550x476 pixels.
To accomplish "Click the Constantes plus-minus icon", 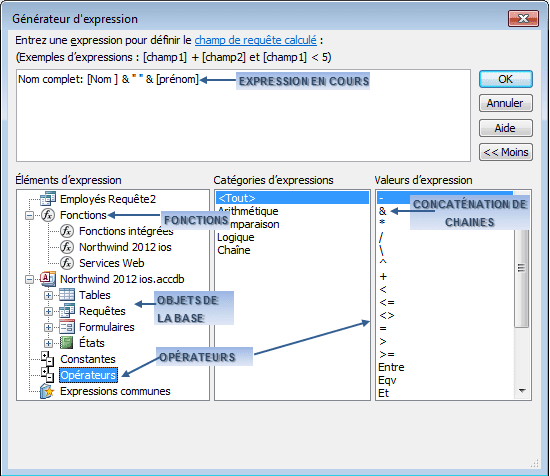I will (x=47, y=359).
